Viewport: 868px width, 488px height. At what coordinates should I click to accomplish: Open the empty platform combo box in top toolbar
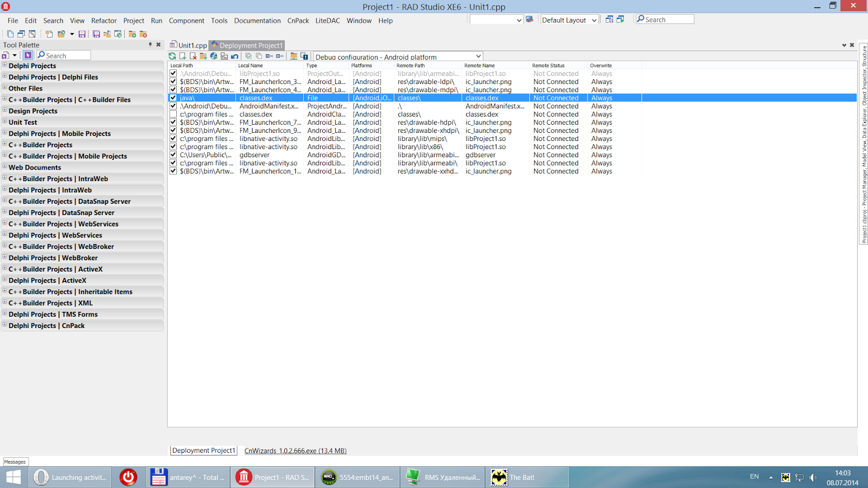496,20
